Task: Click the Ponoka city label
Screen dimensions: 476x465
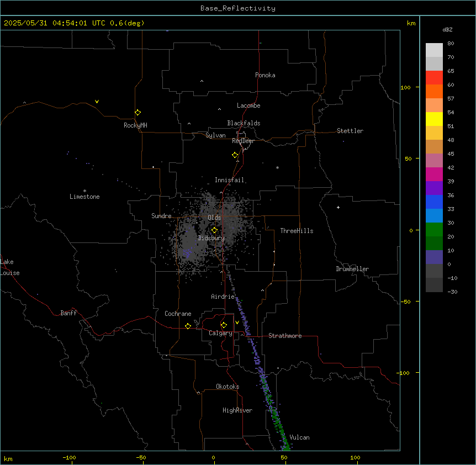Action: coord(265,75)
